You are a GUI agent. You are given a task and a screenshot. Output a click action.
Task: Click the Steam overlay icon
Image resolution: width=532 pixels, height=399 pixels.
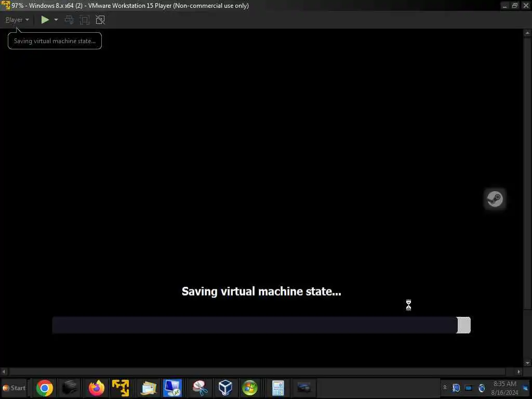495,199
